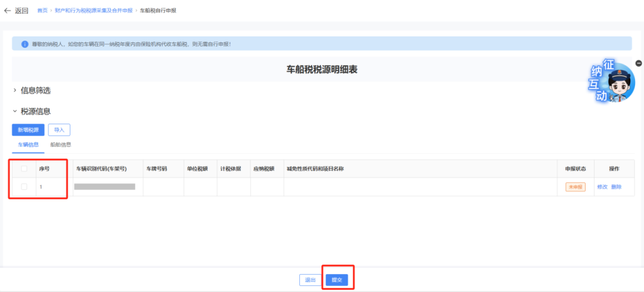
Task: Click the 退出 button
Action: point(310,279)
